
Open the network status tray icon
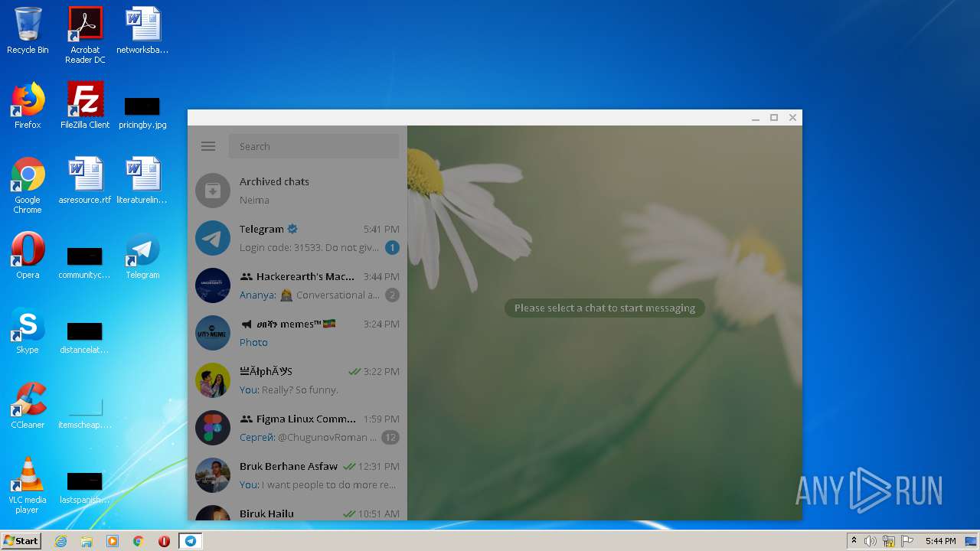pos(889,541)
